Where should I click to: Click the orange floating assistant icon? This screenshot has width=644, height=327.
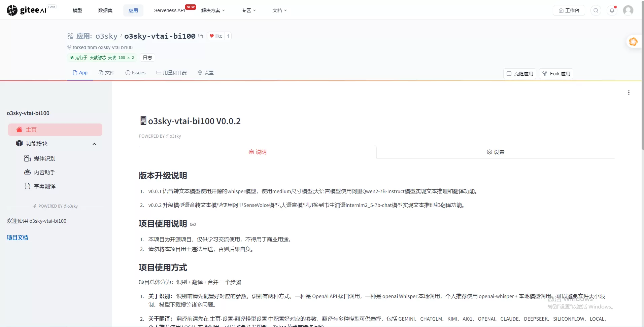[x=633, y=42]
